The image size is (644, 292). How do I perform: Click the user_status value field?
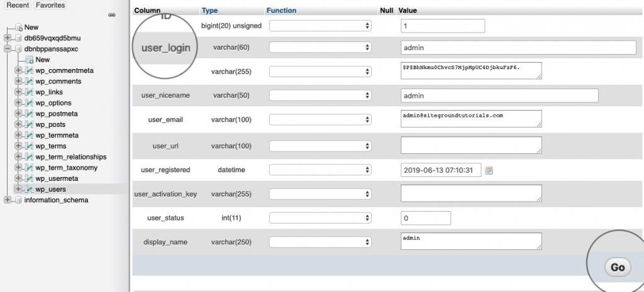click(426, 218)
